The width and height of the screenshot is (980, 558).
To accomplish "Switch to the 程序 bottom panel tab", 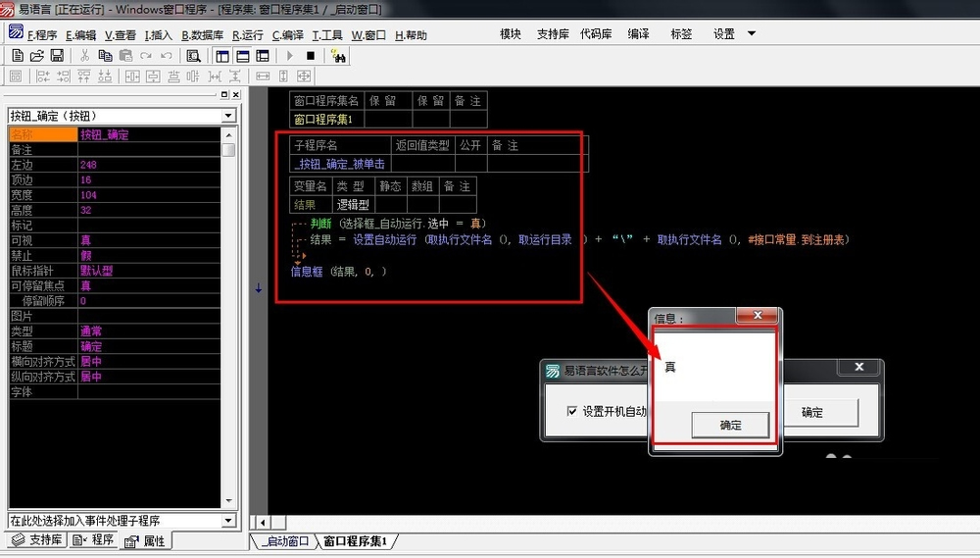I will pos(93,540).
